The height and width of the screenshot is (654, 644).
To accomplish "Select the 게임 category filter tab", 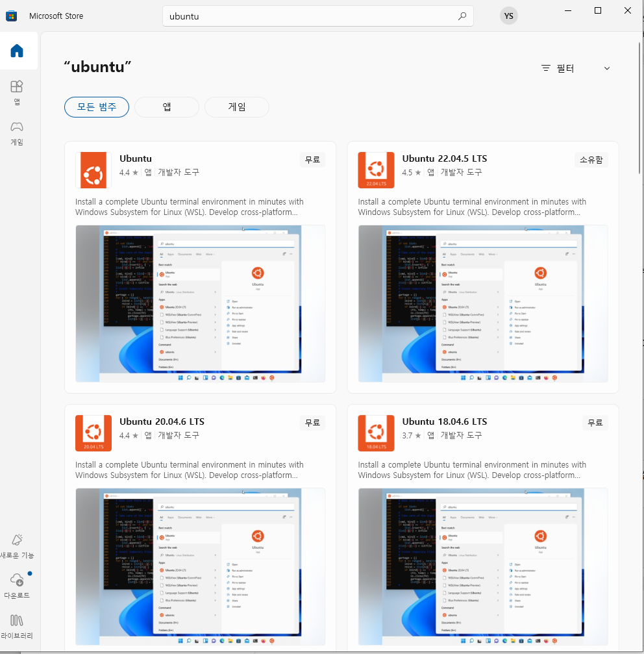I will pyautogui.click(x=237, y=107).
